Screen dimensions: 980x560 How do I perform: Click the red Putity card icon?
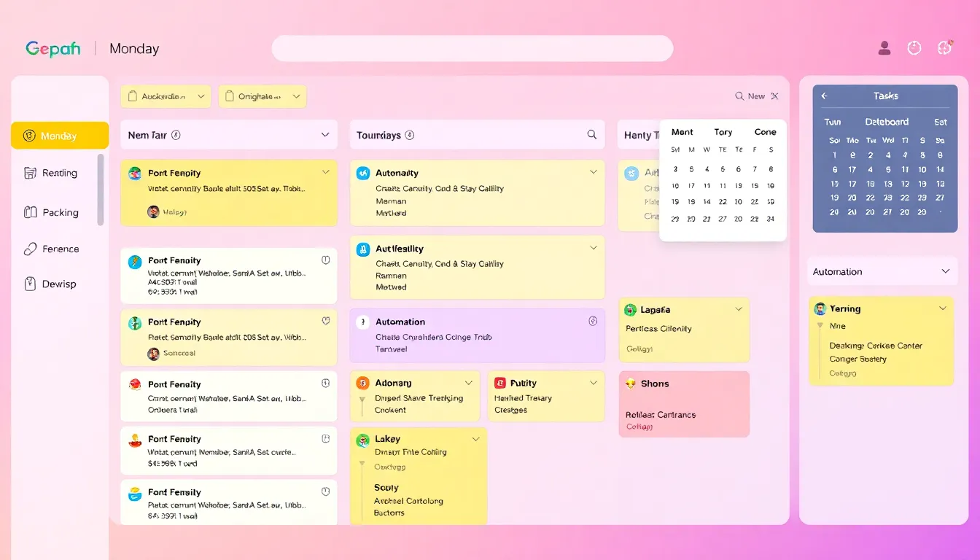click(x=500, y=383)
